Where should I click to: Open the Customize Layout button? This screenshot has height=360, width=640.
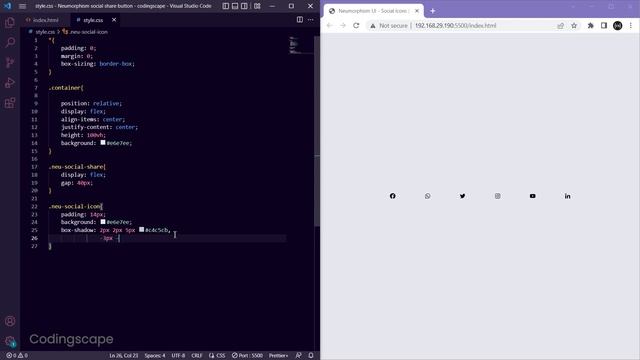click(x=257, y=6)
